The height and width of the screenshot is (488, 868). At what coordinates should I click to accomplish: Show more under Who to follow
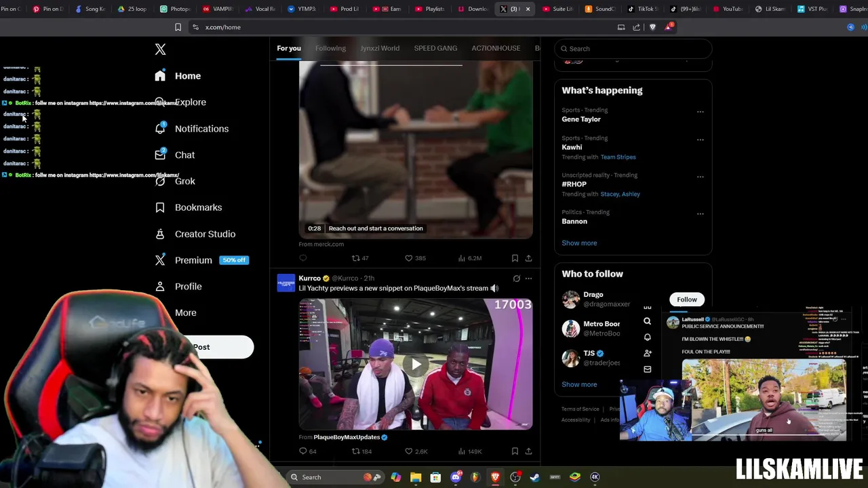tap(579, 384)
